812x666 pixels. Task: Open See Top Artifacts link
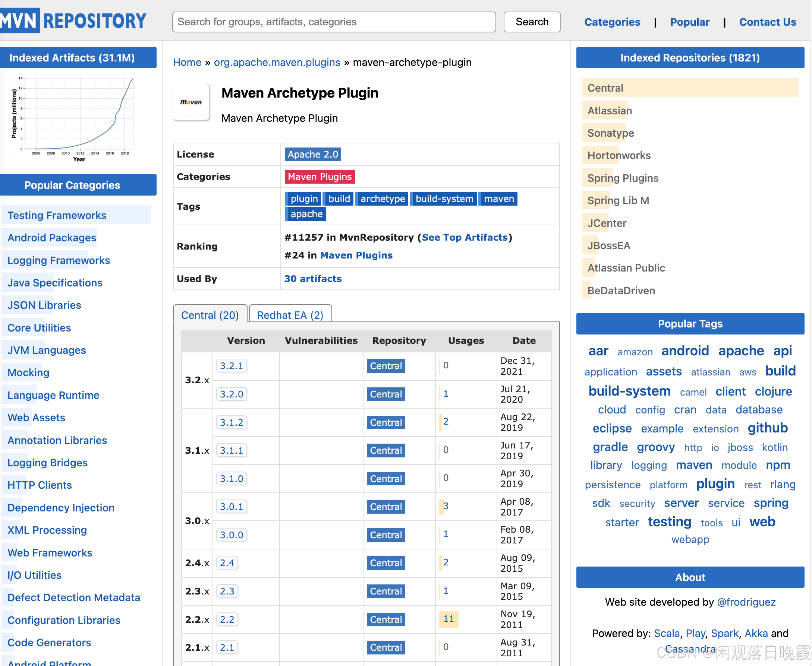click(465, 238)
